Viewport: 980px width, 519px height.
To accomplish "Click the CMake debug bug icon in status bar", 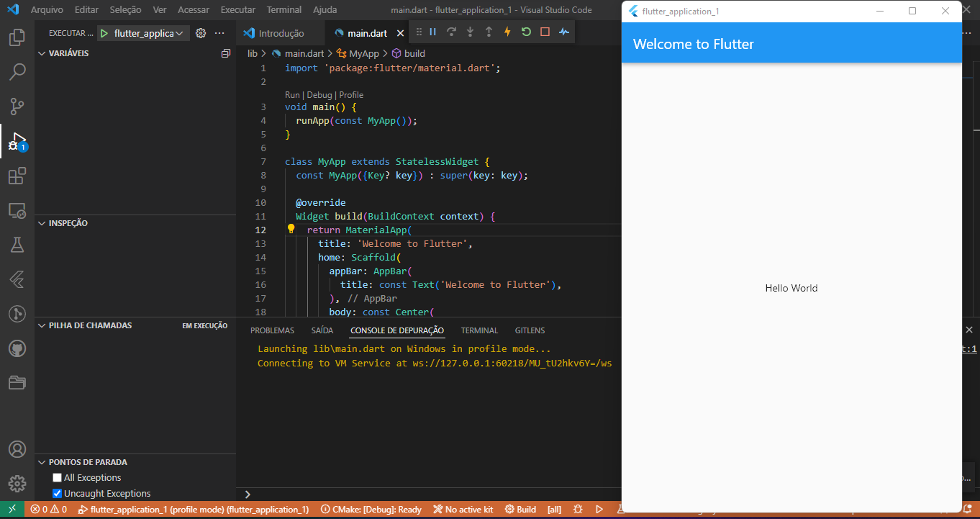I will tap(578, 510).
